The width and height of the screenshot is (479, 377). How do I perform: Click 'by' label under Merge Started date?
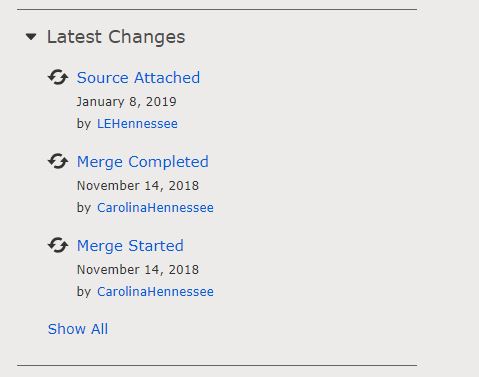(x=84, y=292)
